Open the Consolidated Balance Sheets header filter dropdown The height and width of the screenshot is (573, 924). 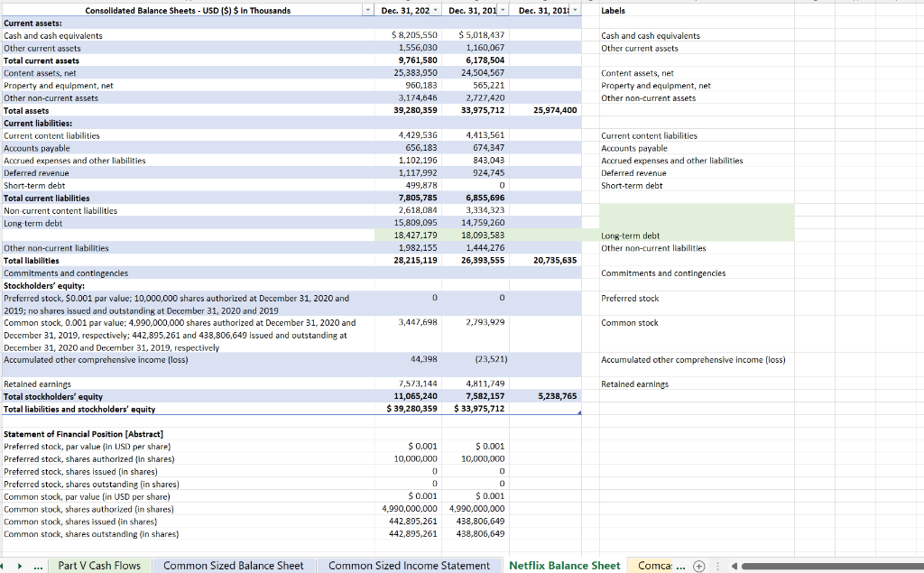(369, 10)
